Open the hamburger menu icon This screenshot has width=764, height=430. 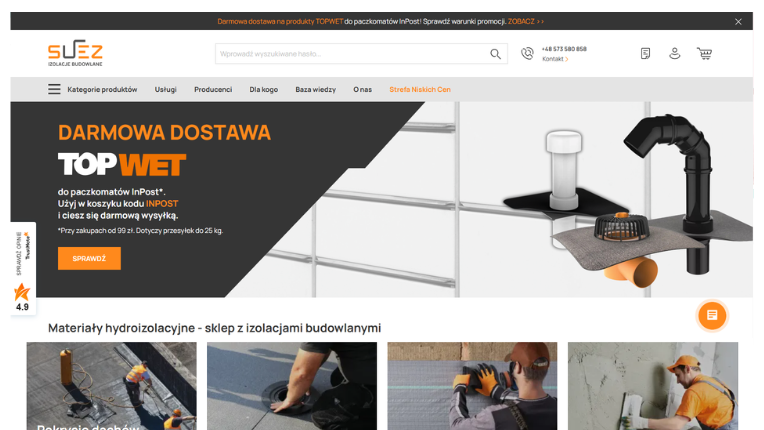tap(54, 89)
